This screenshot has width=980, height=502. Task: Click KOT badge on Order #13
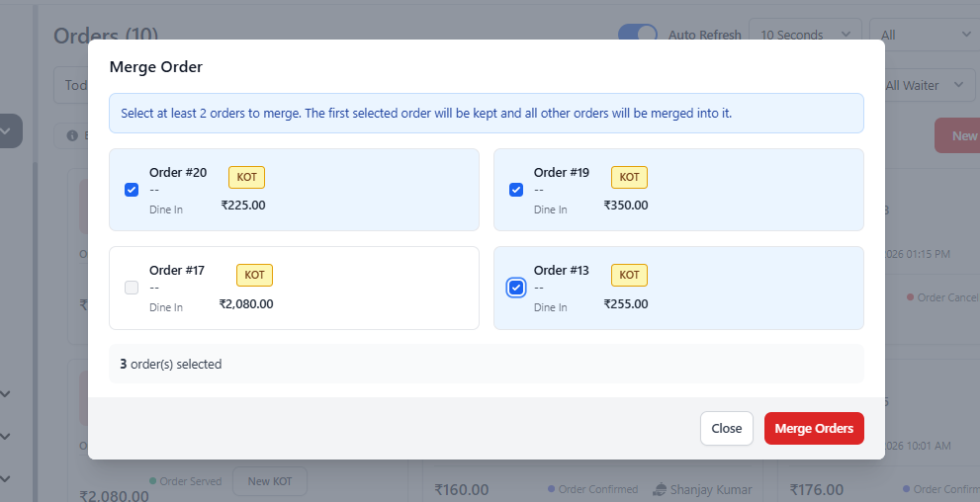point(629,276)
